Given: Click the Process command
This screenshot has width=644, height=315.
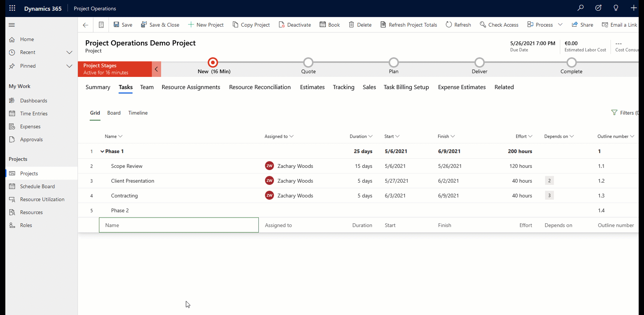Looking at the screenshot, I should coord(540,25).
